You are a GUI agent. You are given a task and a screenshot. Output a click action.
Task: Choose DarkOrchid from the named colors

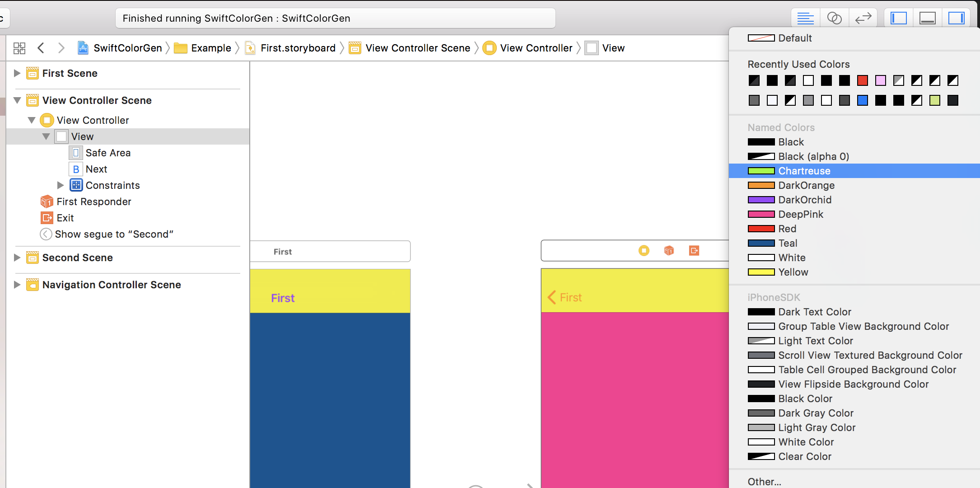coord(804,200)
